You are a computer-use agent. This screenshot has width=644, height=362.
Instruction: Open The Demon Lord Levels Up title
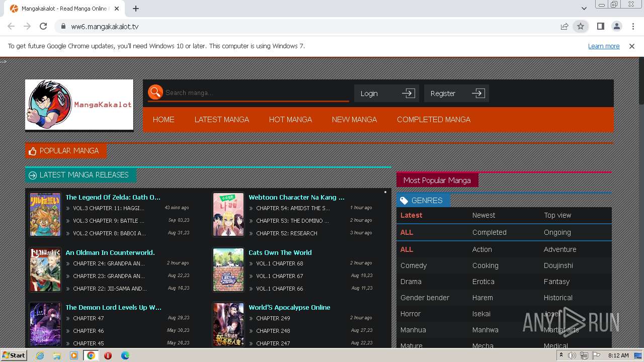(113, 307)
